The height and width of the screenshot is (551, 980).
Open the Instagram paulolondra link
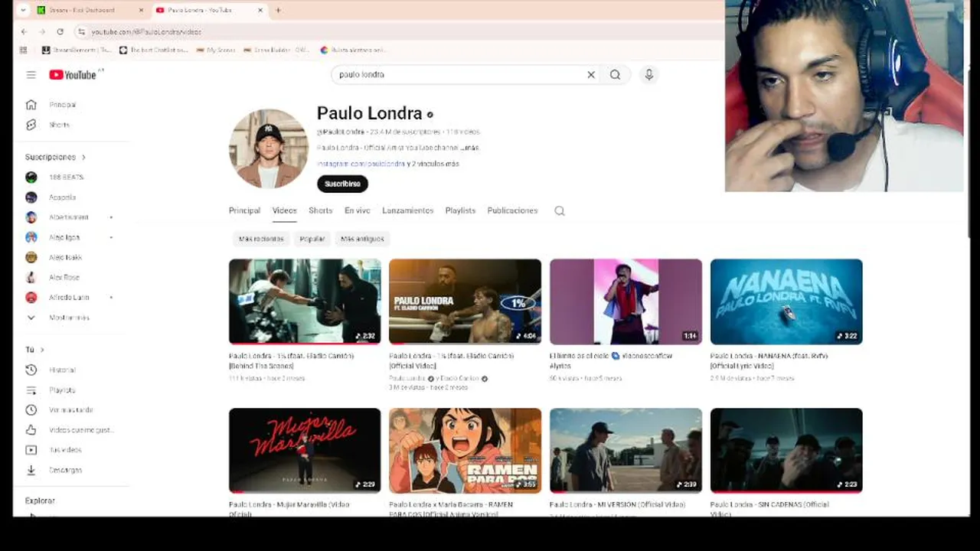tap(361, 164)
